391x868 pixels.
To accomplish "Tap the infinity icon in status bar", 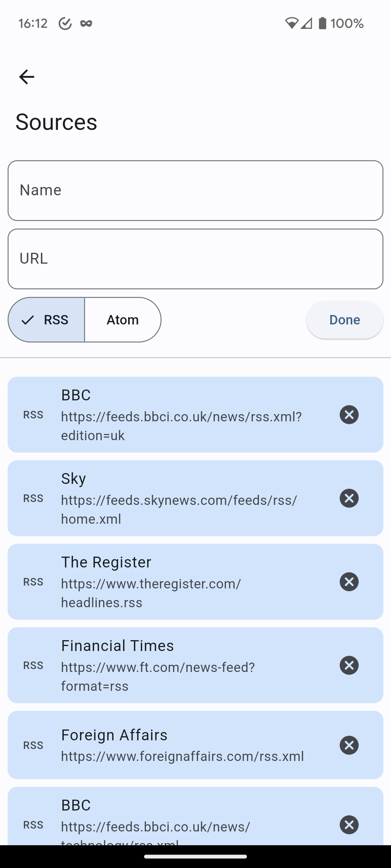I will [86, 24].
